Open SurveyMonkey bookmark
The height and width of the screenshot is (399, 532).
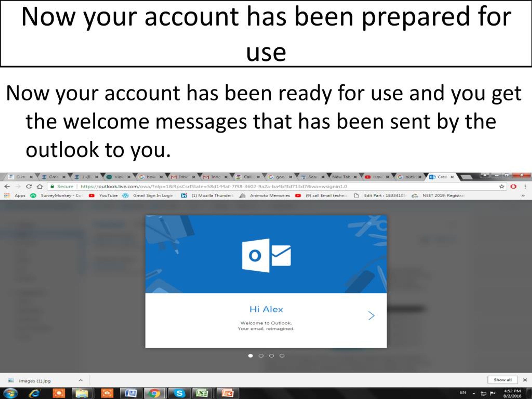[x=57, y=196]
